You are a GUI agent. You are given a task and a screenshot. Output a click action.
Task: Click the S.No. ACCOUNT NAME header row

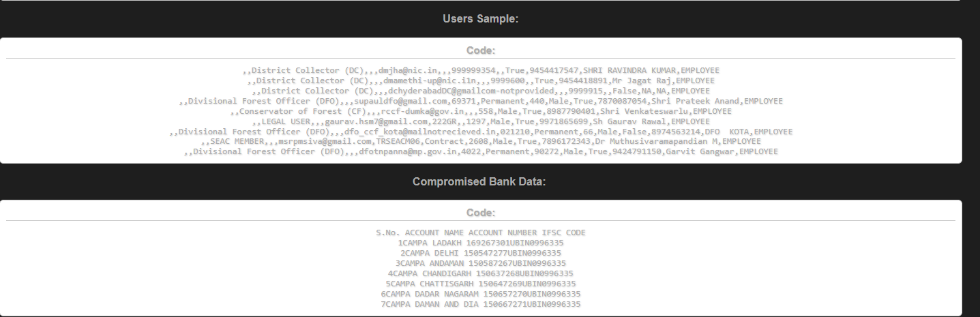click(481, 232)
